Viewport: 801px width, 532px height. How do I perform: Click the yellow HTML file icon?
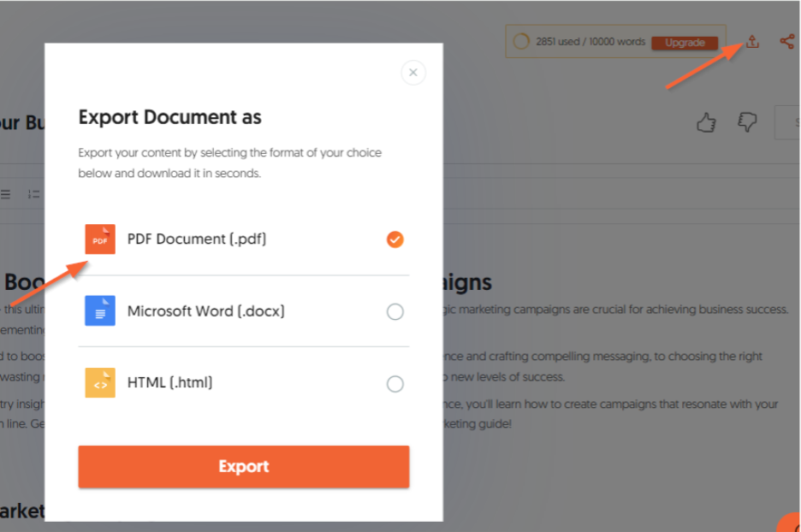pos(99,382)
